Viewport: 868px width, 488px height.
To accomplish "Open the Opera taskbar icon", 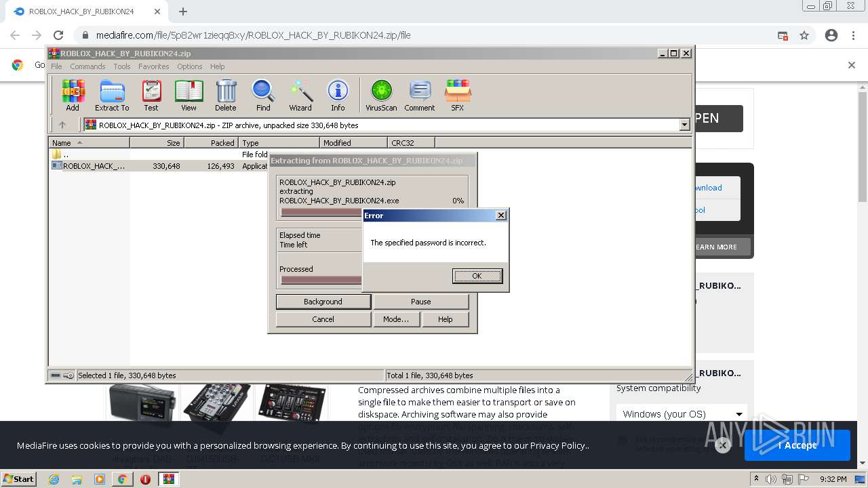I will (145, 479).
